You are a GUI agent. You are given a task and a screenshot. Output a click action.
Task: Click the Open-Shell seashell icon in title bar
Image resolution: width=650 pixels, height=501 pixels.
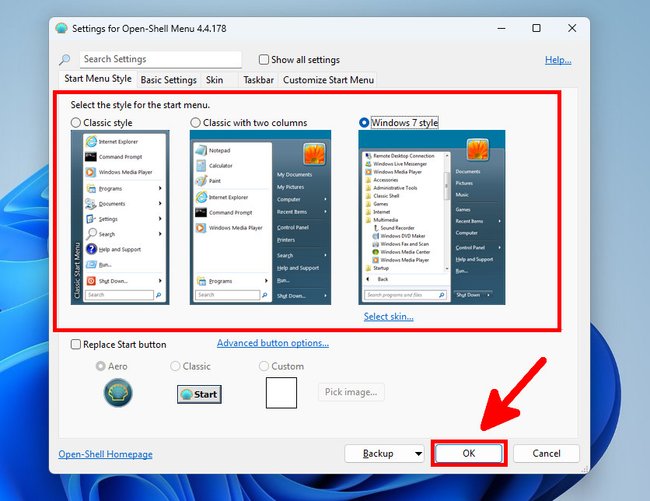[x=61, y=28]
